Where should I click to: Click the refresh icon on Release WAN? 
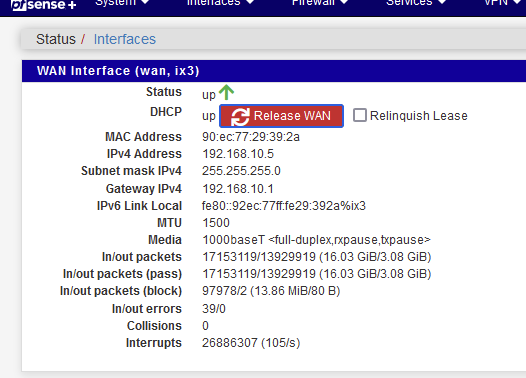coord(240,116)
